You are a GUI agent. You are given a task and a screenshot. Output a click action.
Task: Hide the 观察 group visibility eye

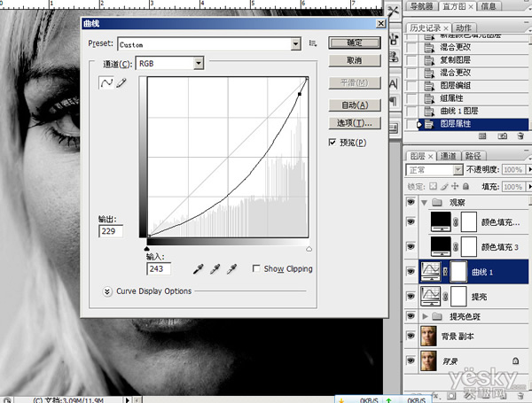coord(411,202)
